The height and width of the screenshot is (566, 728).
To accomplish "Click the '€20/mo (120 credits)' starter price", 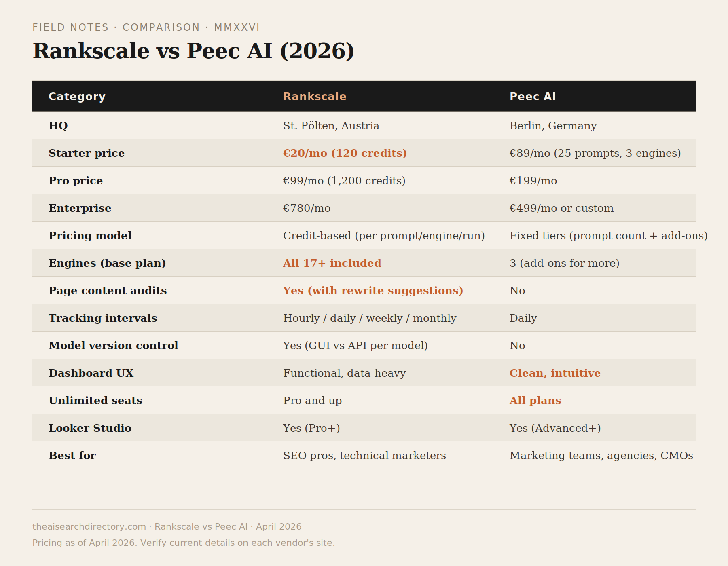I will 345,153.
